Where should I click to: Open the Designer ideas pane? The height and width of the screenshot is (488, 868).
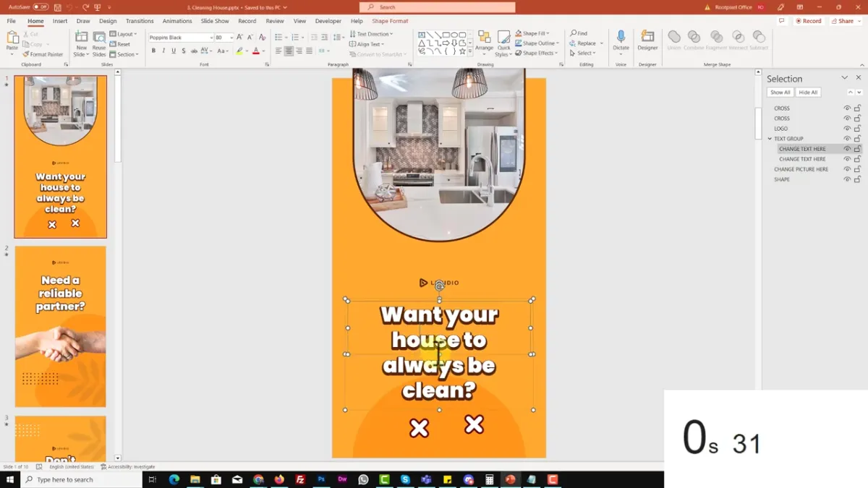pyautogui.click(x=647, y=41)
